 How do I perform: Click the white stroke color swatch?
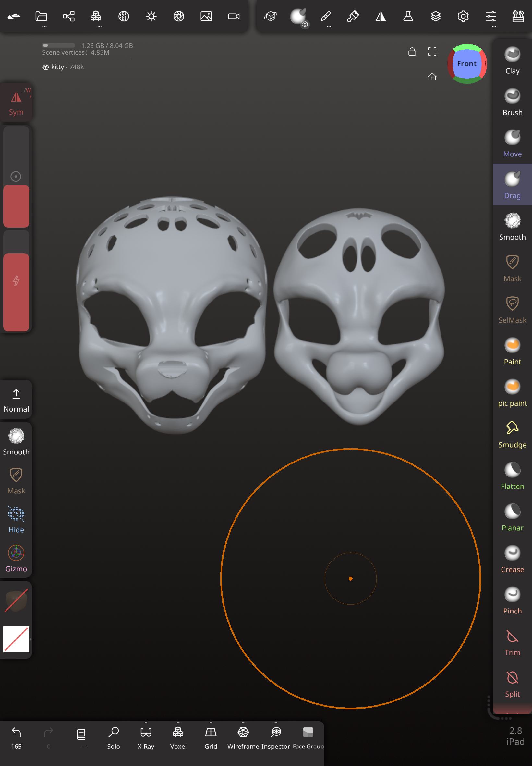pos(16,639)
